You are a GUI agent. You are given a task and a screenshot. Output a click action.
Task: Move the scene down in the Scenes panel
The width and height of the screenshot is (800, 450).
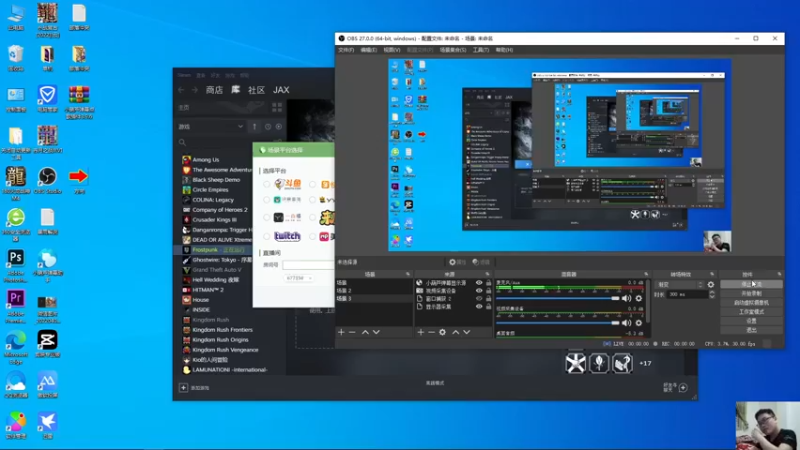[377, 332]
